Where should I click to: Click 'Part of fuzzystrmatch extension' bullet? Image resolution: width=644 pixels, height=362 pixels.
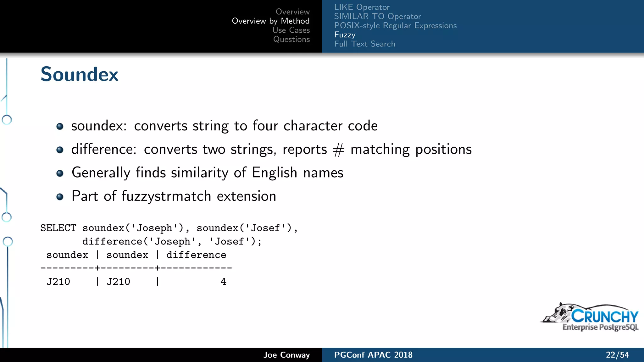coord(174,196)
